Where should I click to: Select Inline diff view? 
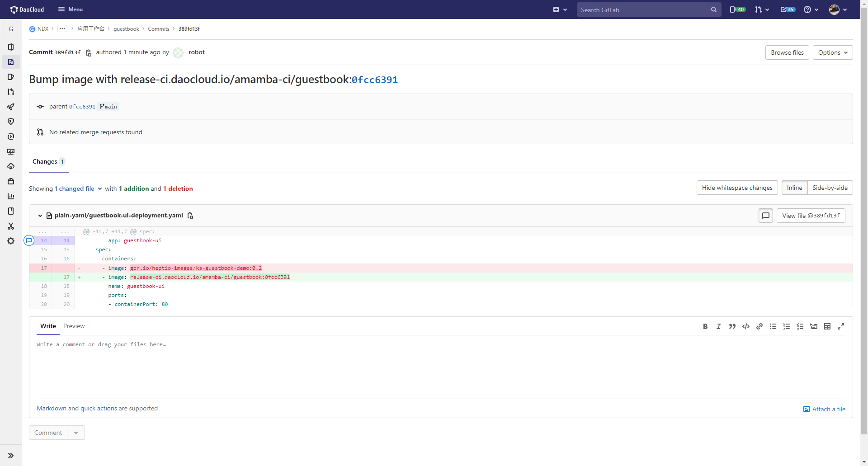pyautogui.click(x=794, y=188)
